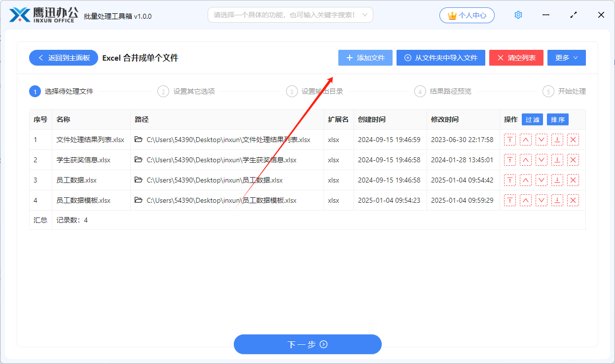Image resolution: width=615 pixels, height=364 pixels.
Task: Move 员工数据模板.xlsx to bottom of list
Action: [557, 200]
